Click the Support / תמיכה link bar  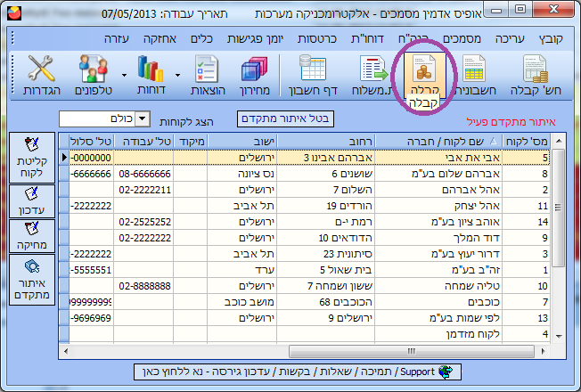297,372
